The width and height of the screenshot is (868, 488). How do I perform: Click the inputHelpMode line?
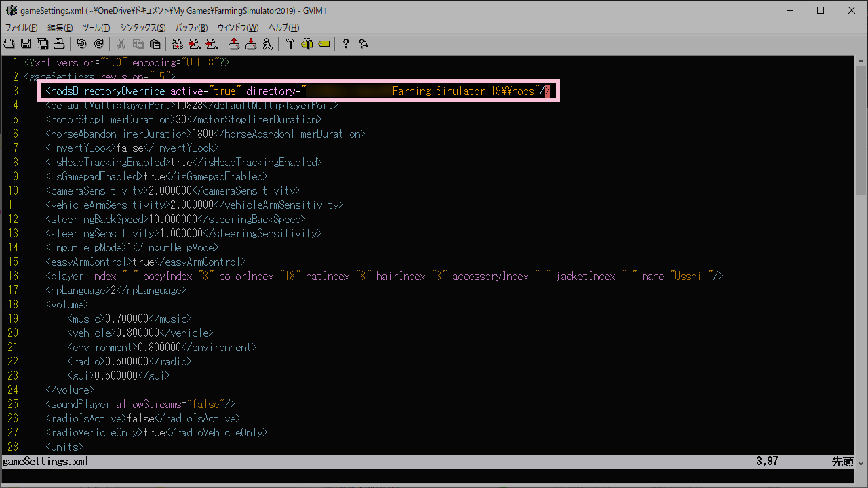(132, 247)
